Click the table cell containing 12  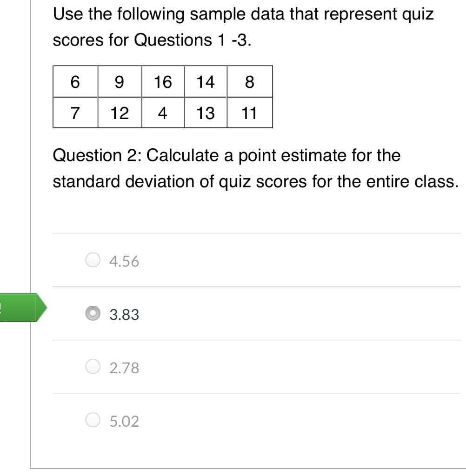pos(119,112)
